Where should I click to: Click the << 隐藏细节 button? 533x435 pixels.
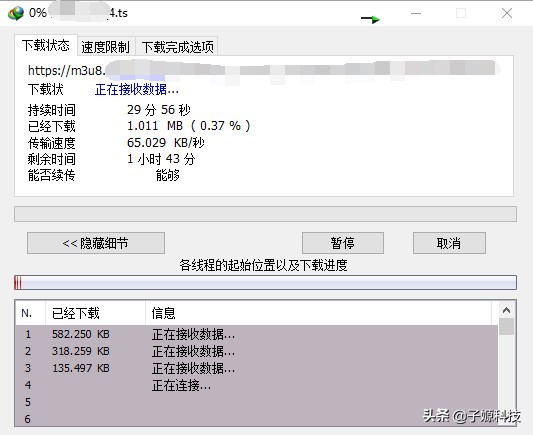point(96,243)
